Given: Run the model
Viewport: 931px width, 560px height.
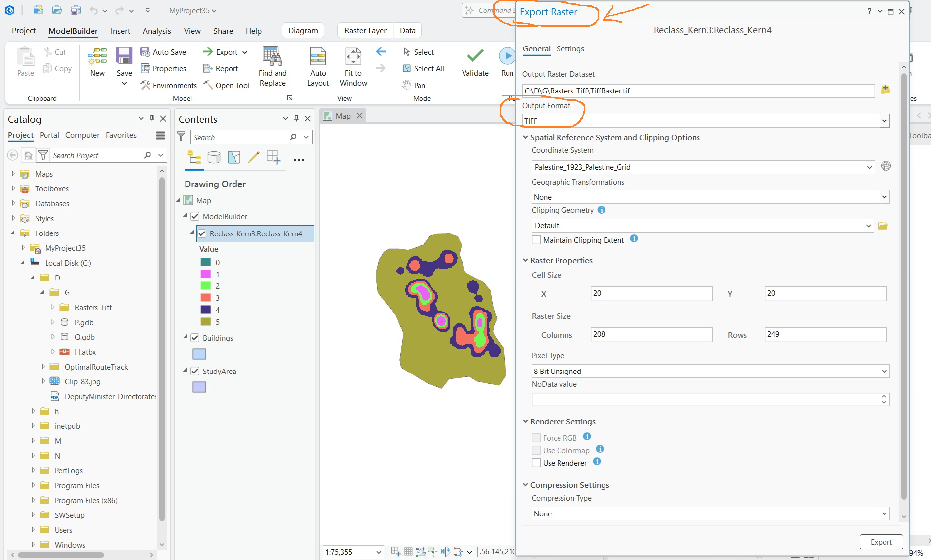Looking at the screenshot, I should pos(507,62).
